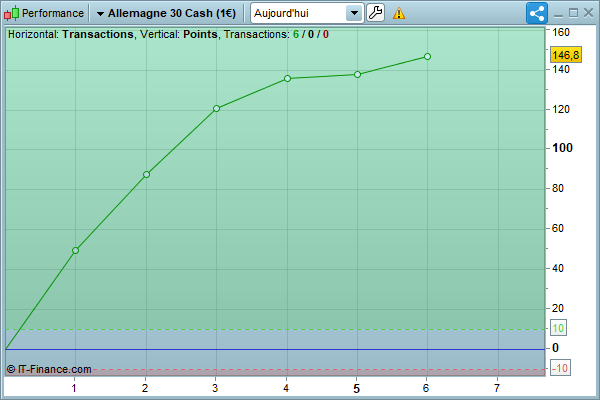Click the yellow 146,8 value label
The height and width of the screenshot is (400, 600).
click(x=566, y=55)
